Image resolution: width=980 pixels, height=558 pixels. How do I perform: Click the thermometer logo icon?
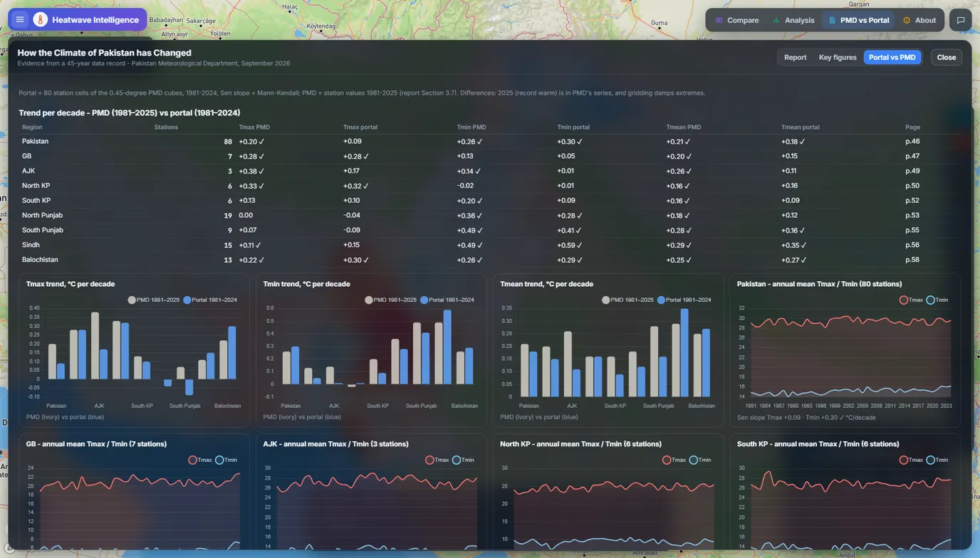[40, 20]
